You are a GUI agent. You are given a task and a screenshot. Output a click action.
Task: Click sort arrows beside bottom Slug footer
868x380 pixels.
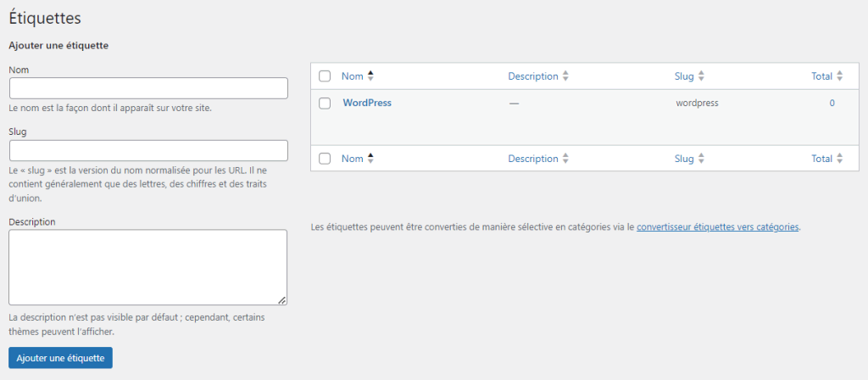pos(701,158)
